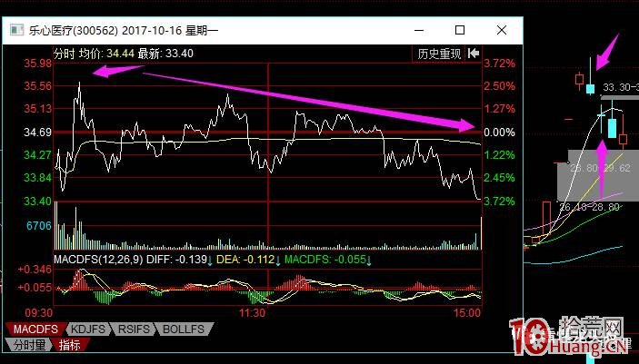Click the +0.346 MACD axis label
This screenshot has width=639, height=364.
35,270
